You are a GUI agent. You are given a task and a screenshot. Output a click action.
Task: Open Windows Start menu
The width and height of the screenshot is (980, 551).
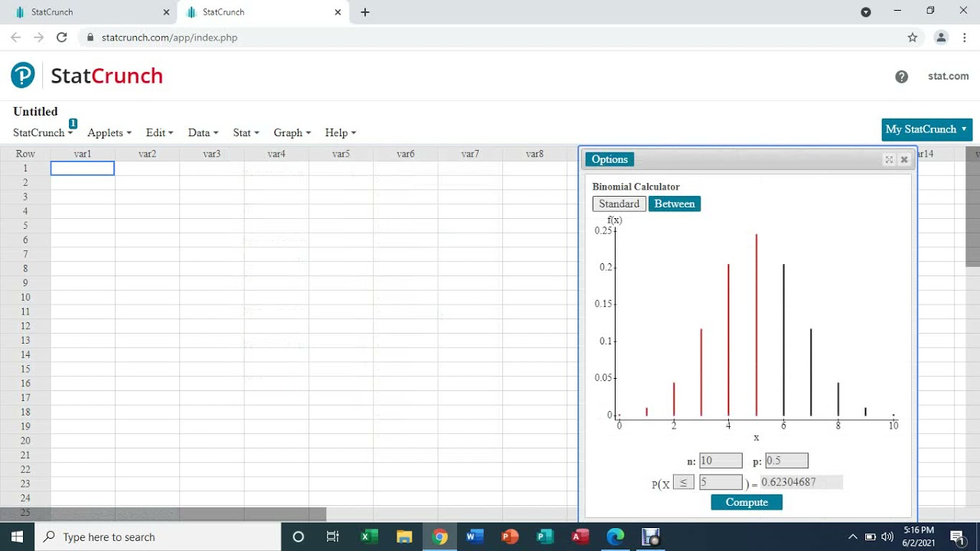(x=17, y=536)
